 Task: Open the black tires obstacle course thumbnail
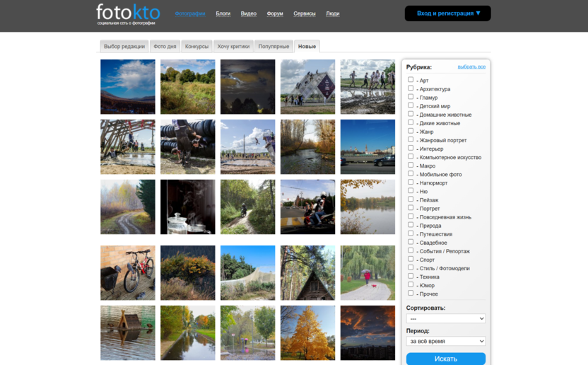tap(188, 147)
